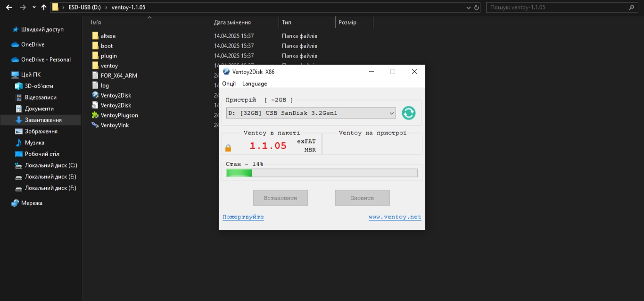Open the Опції menu in Ventoy2Disk
Viewport: 644px width, 301px height.
pyautogui.click(x=229, y=84)
